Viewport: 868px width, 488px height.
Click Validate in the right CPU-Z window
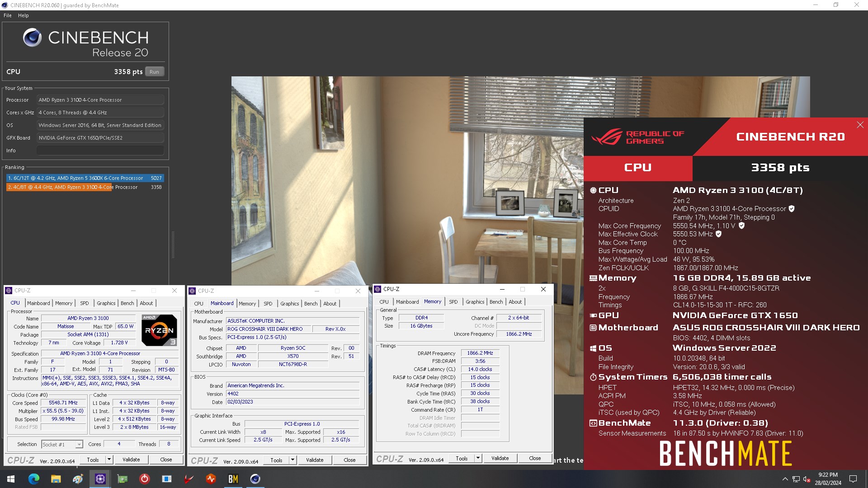500,458
